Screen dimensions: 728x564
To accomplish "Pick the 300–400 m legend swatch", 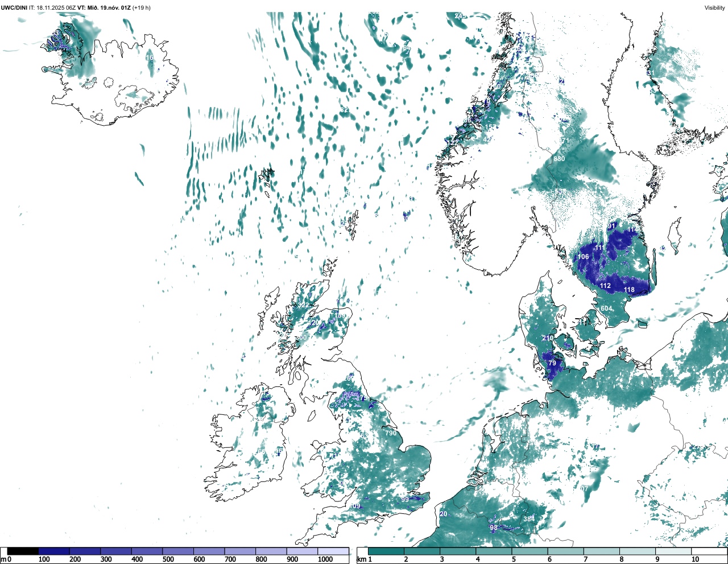I will (x=116, y=551).
